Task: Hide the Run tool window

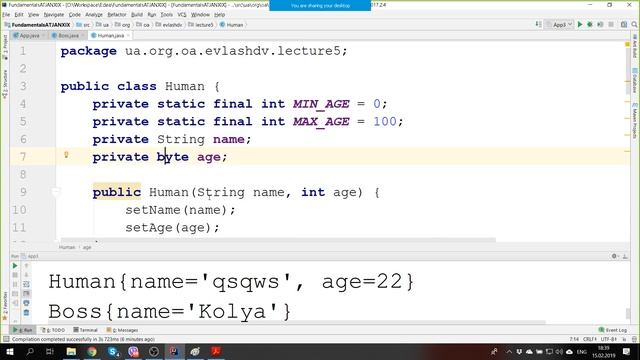Action: pos(625,256)
